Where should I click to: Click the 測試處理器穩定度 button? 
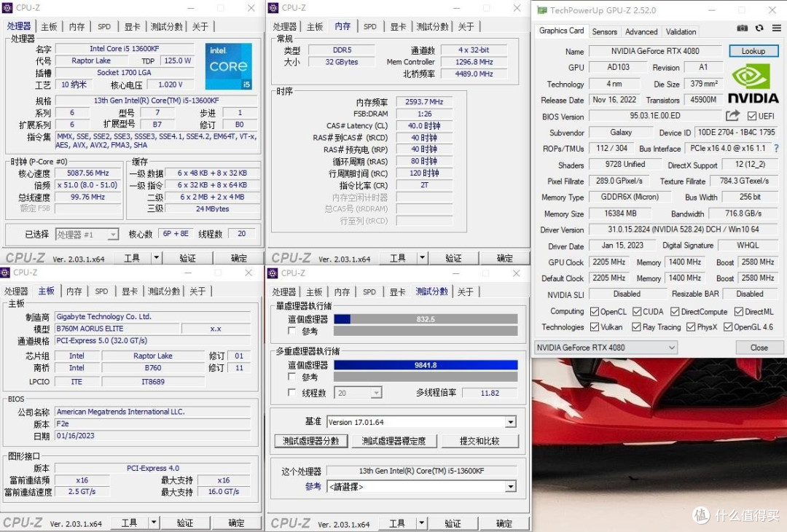point(393,441)
